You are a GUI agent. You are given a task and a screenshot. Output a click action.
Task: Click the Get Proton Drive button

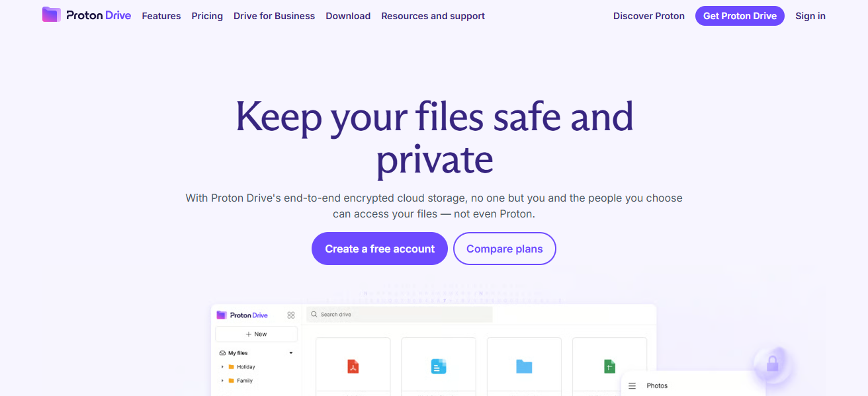pyautogui.click(x=740, y=16)
